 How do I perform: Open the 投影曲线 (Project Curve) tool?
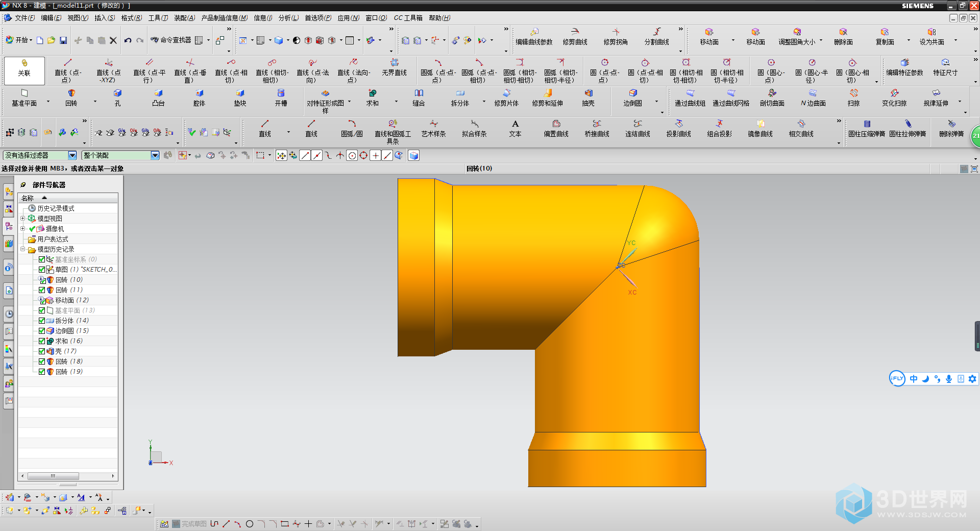coord(678,128)
